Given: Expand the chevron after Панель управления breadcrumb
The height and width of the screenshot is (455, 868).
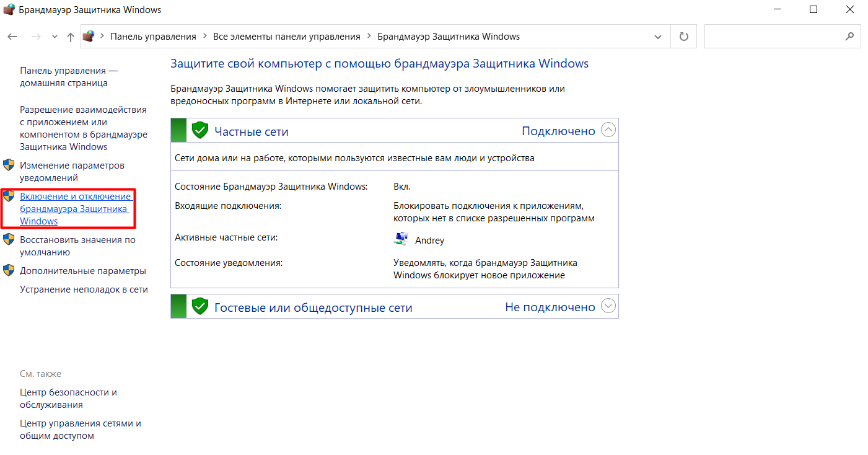Looking at the screenshot, I should click(205, 37).
